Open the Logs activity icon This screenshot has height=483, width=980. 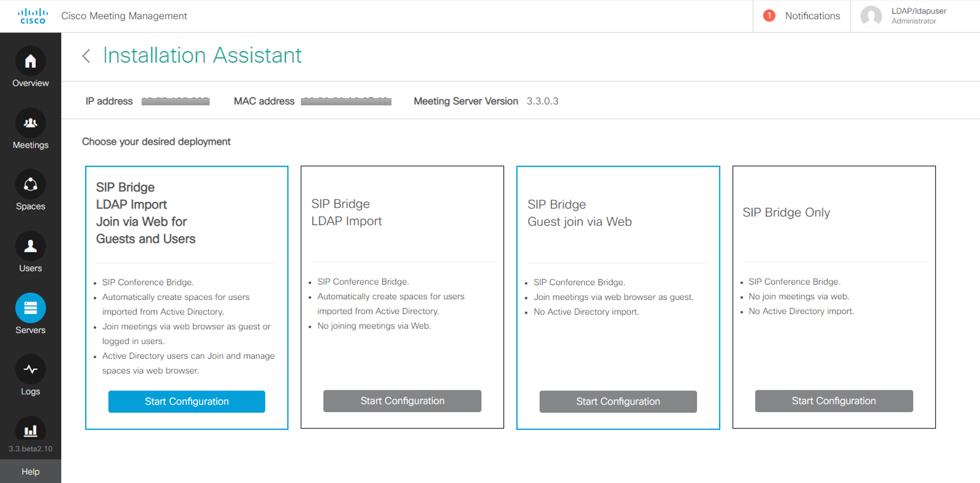coord(30,369)
